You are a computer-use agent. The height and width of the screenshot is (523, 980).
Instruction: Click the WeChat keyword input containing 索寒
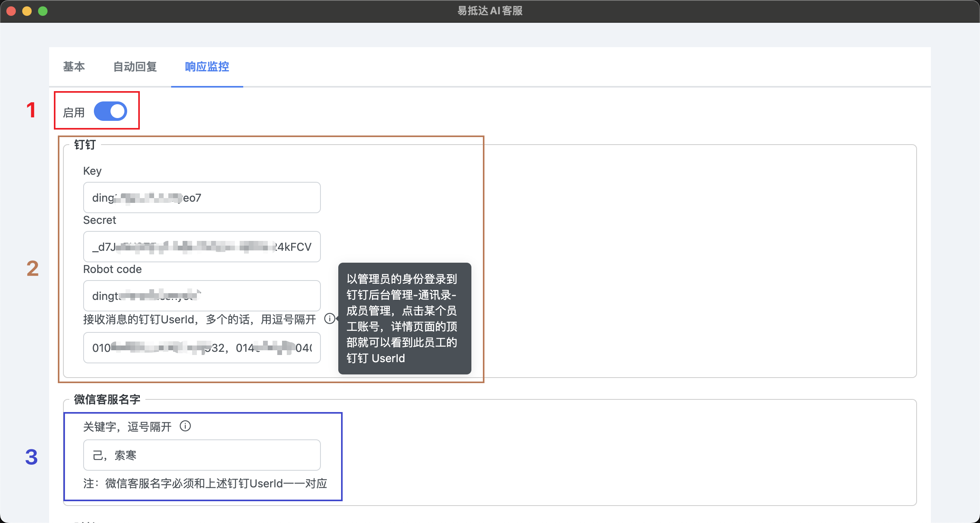point(202,455)
